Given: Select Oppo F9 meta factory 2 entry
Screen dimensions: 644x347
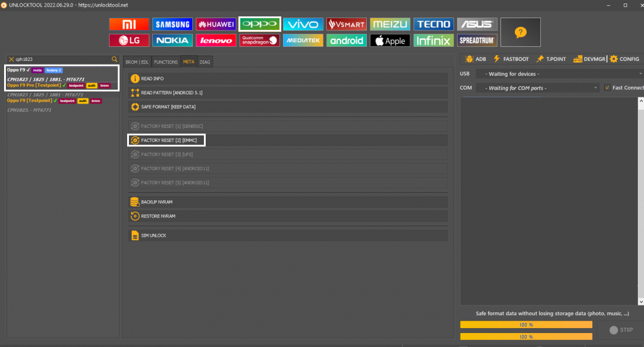Looking at the screenshot, I should pos(62,74).
